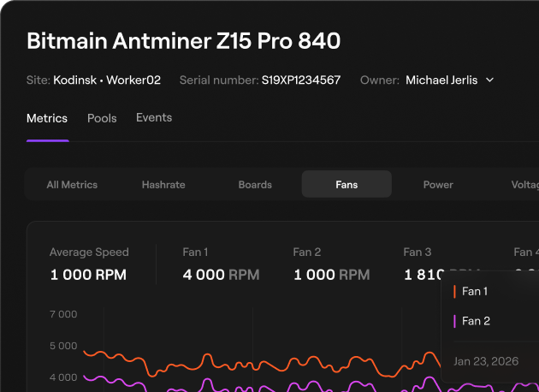Click the Fan 1 4 000 RPM value
Viewport: 539px width, 392px height.
pos(221,275)
